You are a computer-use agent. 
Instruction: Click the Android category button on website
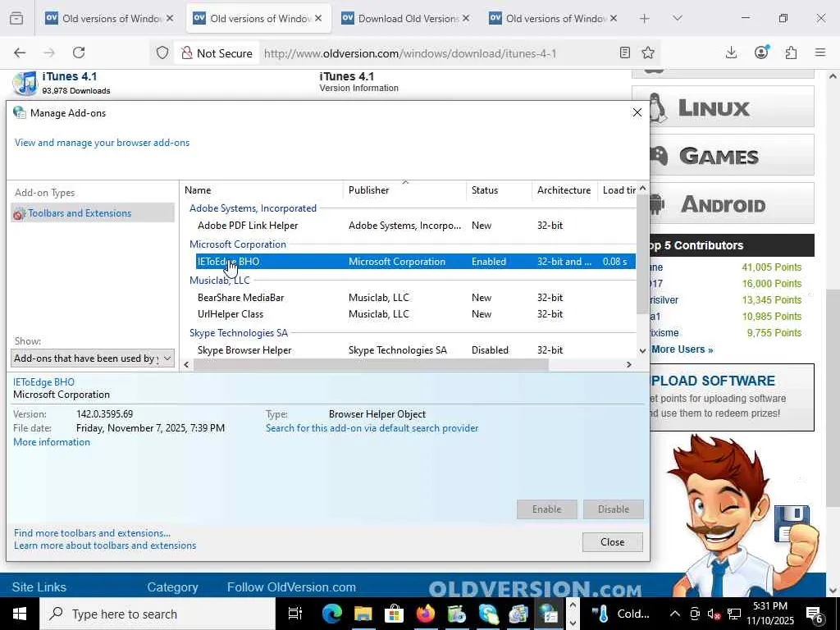point(731,203)
